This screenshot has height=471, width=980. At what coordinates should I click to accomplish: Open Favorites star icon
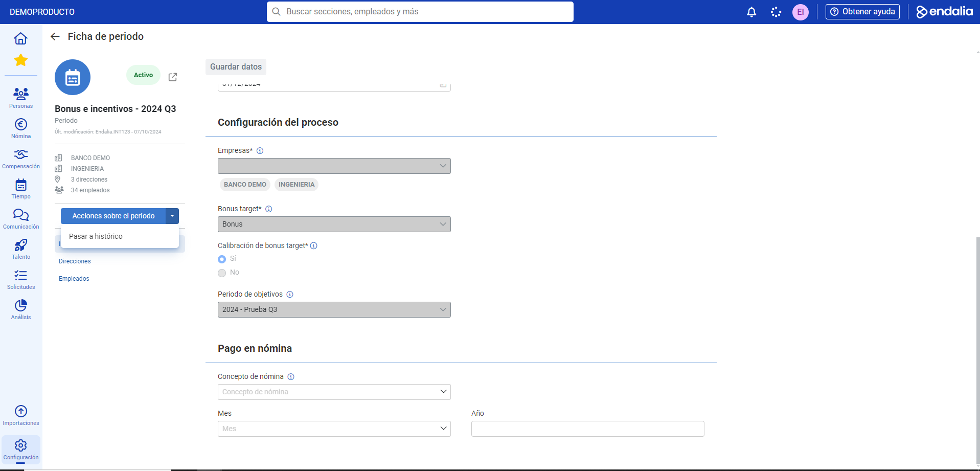21,60
